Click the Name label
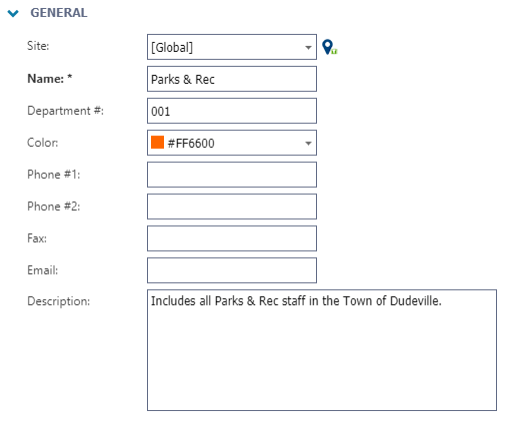Viewport: 505px width, 423px height. click(x=50, y=79)
